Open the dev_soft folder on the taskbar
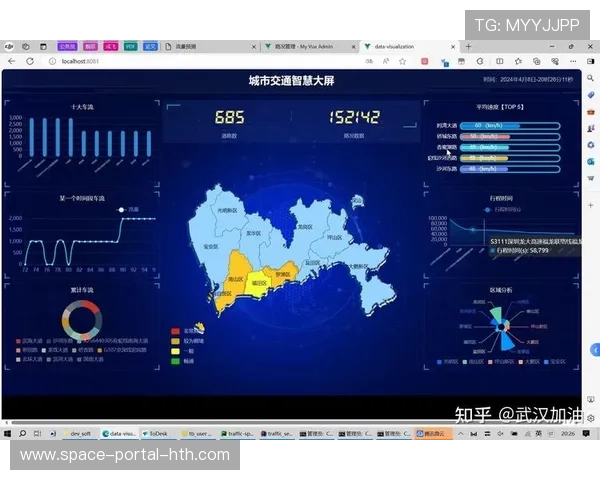 coord(78,433)
